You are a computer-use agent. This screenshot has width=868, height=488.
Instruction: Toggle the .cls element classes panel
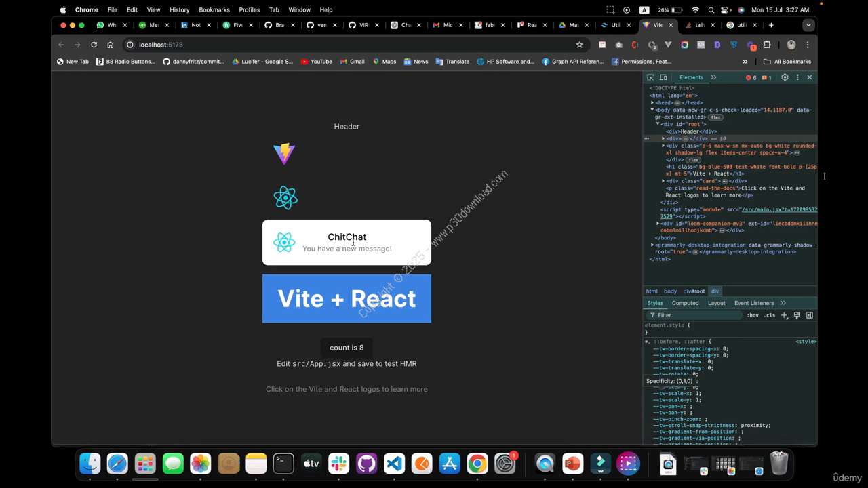click(770, 315)
